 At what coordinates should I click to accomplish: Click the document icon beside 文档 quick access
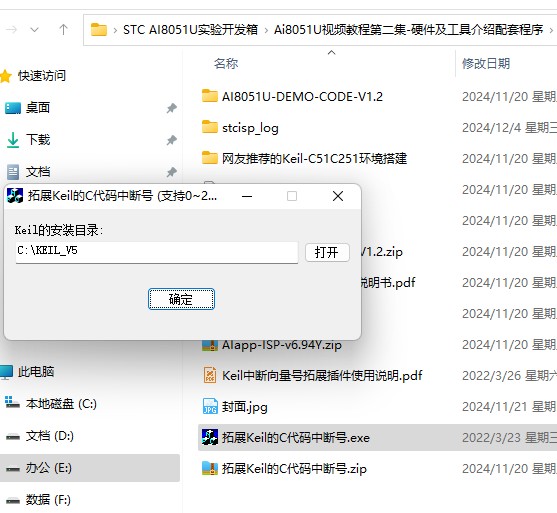pyautogui.click(x=13, y=172)
